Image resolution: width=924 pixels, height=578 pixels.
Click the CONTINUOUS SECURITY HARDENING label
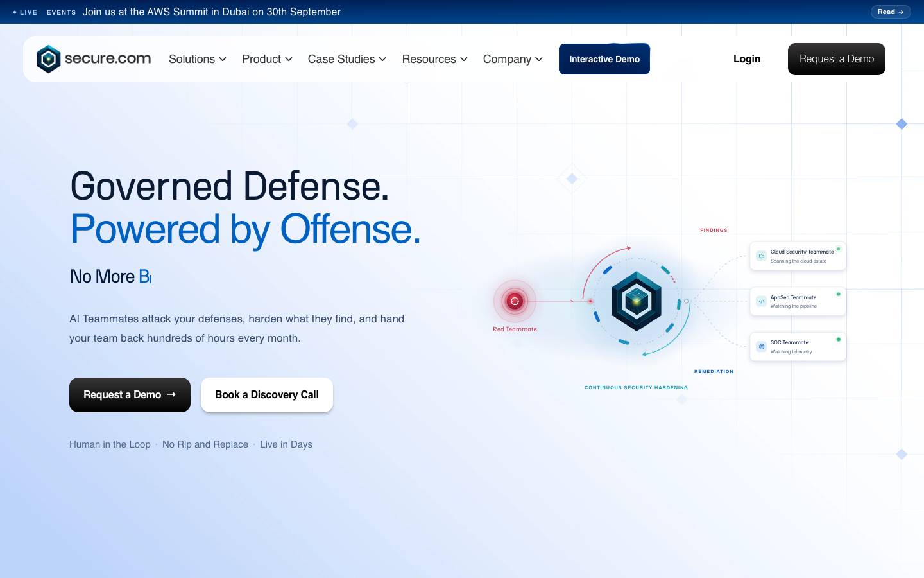coord(636,387)
